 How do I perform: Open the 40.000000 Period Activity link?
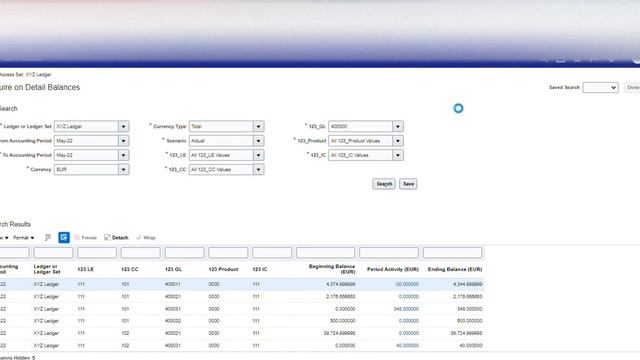[407, 345]
